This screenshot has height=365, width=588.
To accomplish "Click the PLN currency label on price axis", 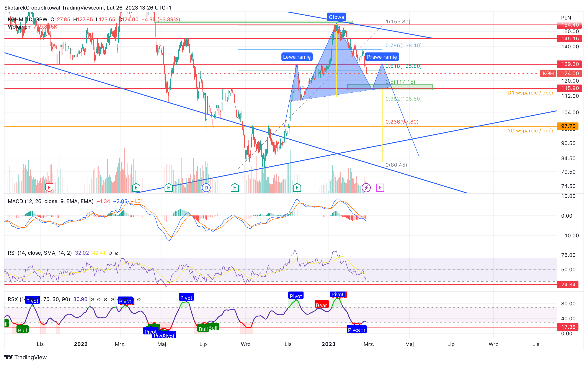I will 566,18.
